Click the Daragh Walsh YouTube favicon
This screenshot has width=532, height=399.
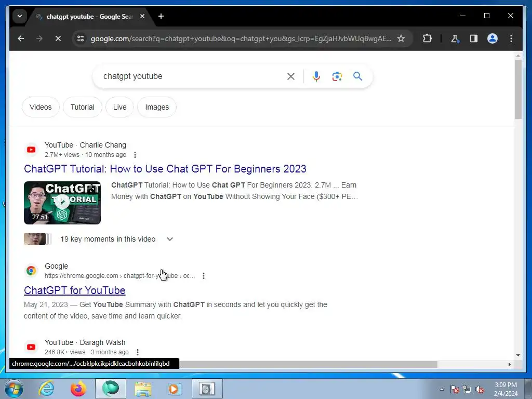click(x=31, y=347)
